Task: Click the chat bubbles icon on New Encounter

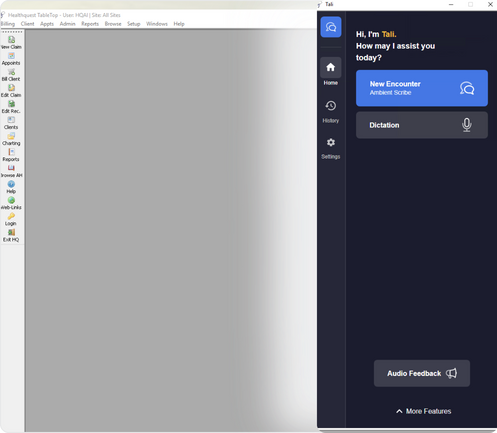Action: pos(467,88)
